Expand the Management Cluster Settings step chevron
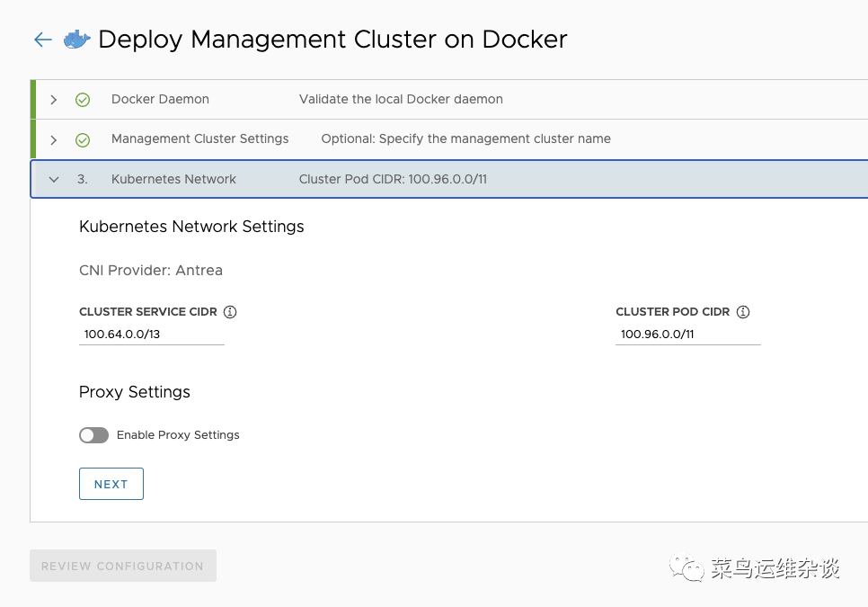 coord(54,139)
